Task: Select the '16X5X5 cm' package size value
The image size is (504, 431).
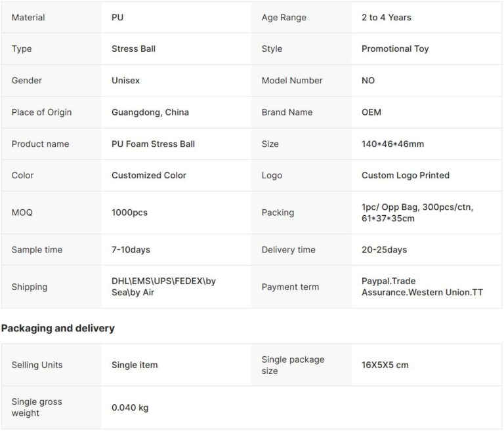Action: pyautogui.click(x=385, y=365)
